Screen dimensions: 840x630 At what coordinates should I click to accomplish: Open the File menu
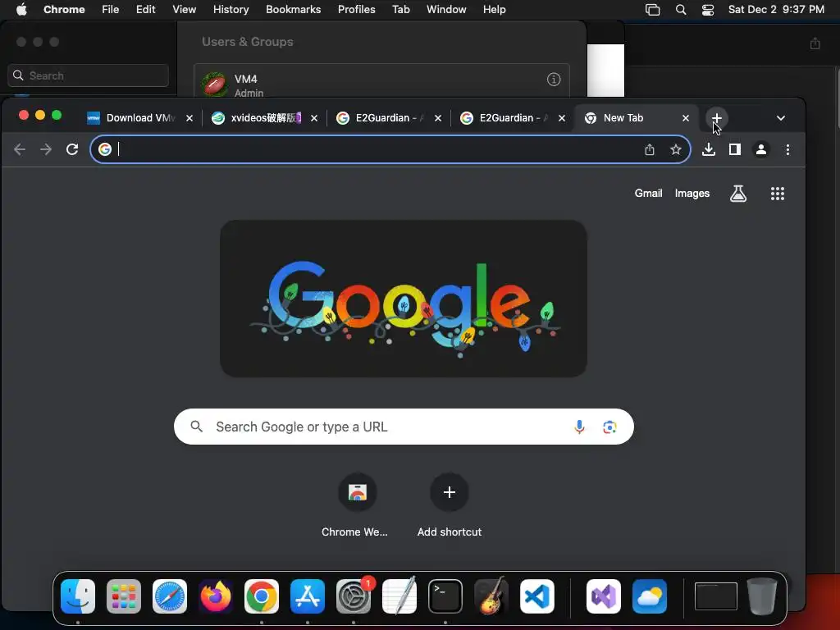click(x=111, y=9)
